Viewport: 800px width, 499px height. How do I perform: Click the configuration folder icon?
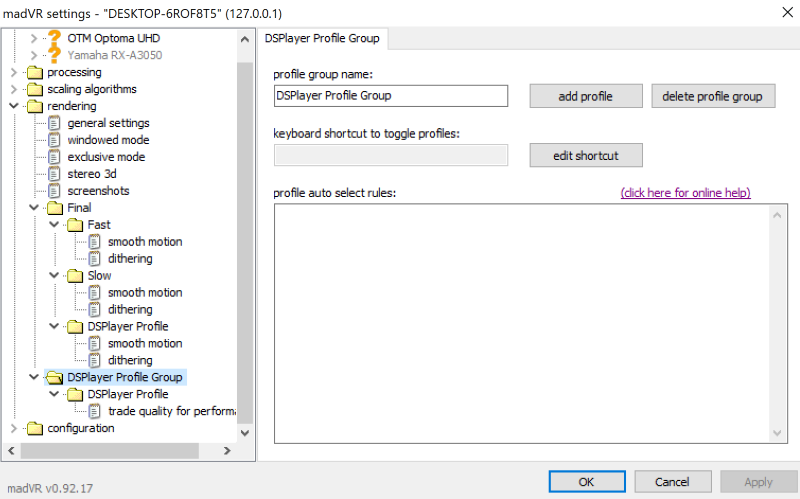pyautogui.click(x=35, y=428)
